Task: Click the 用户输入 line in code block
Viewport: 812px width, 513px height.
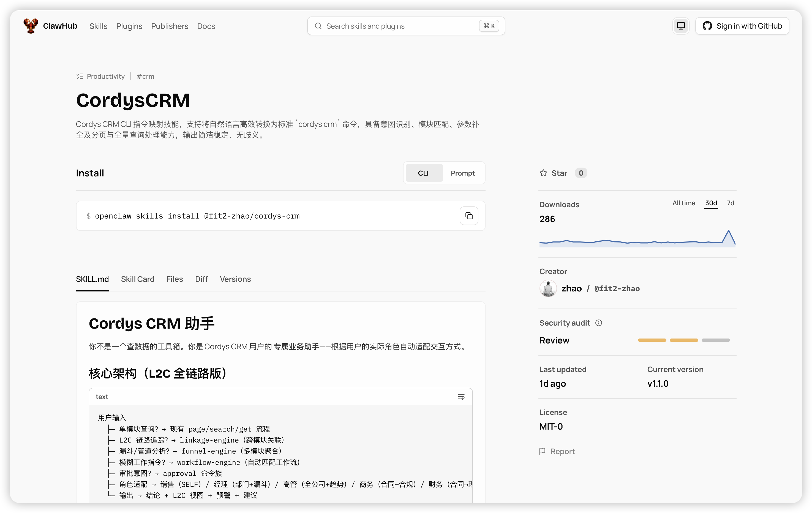Action: tap(112, 418)
